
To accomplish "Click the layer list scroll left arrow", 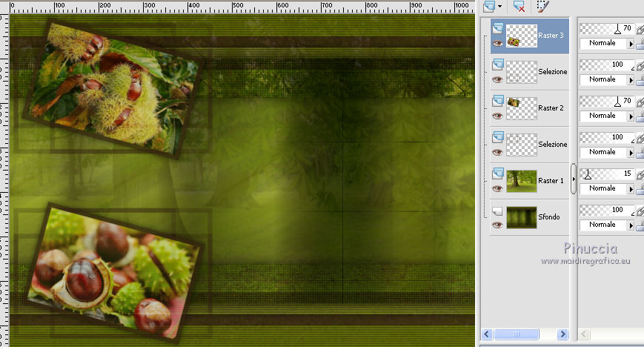I will pyautogui.click(x=487, y=334).
